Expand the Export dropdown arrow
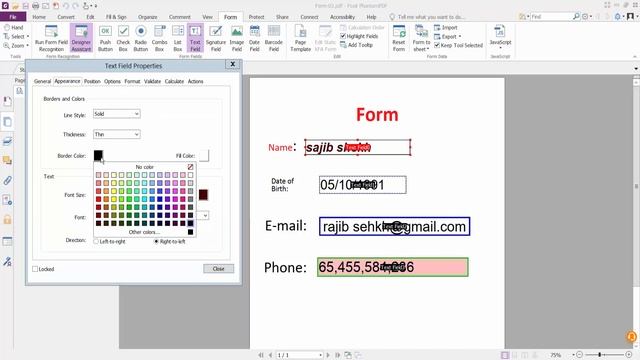This screenshot has height=360, width=640. (460, 36)
